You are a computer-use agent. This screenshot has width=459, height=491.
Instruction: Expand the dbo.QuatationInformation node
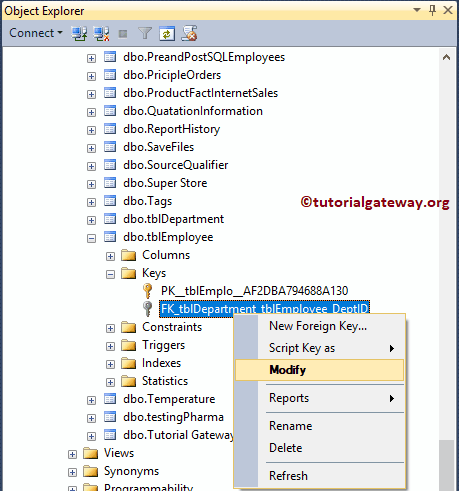pos(91,112)
